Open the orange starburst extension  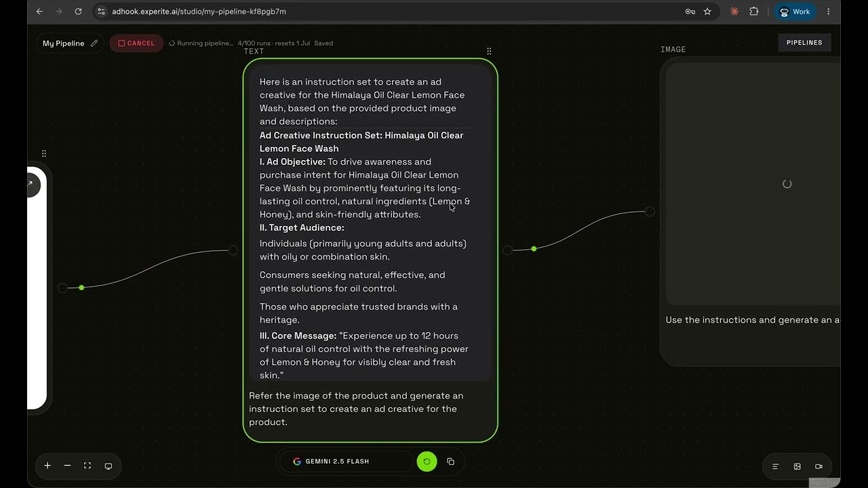[734, 12]
